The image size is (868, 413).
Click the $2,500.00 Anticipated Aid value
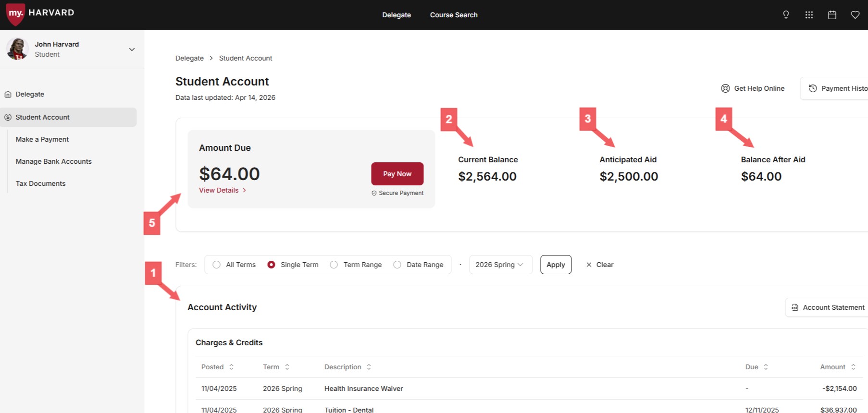629,176
